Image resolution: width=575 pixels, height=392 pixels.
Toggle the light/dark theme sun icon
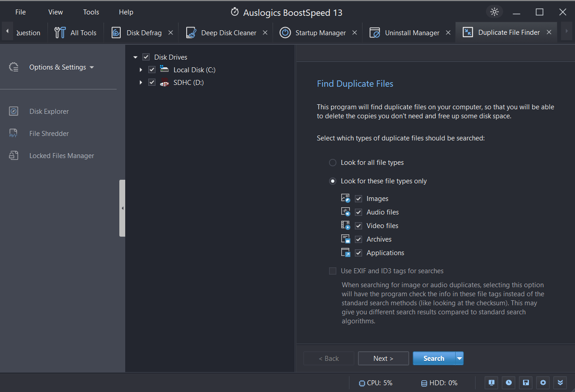[x=494, y=12]
